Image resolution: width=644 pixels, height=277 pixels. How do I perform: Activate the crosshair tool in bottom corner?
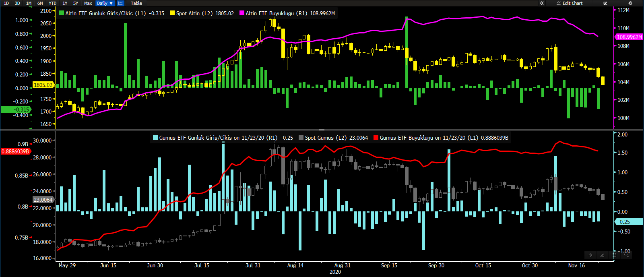[590, 255]
